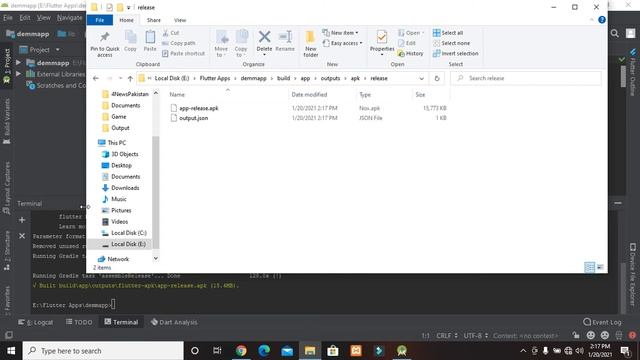
Task: Expand the address bar history dropdown
Action: [422, 78]
